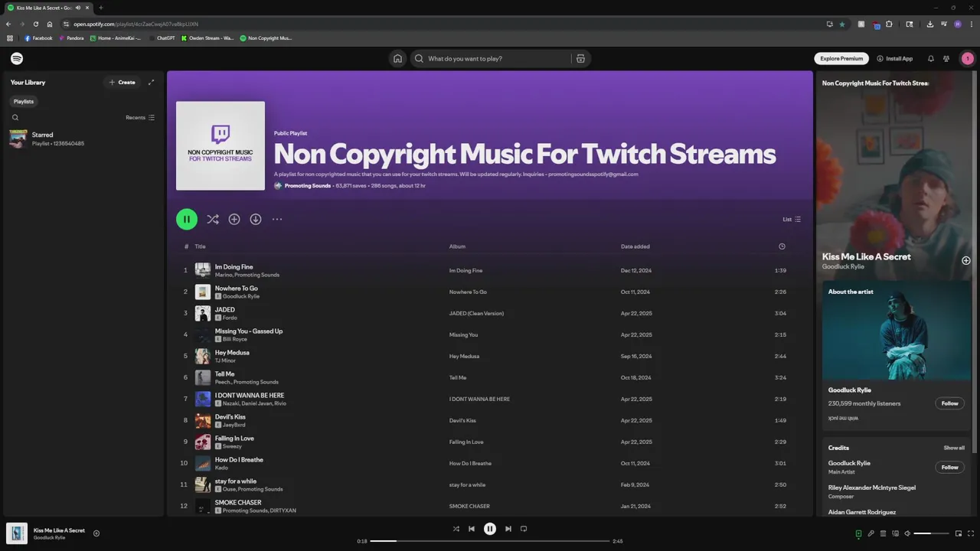Viewport: 980px width, 551px height.
Task: Open a new browser tab
Action: click(x=100, y=8)
